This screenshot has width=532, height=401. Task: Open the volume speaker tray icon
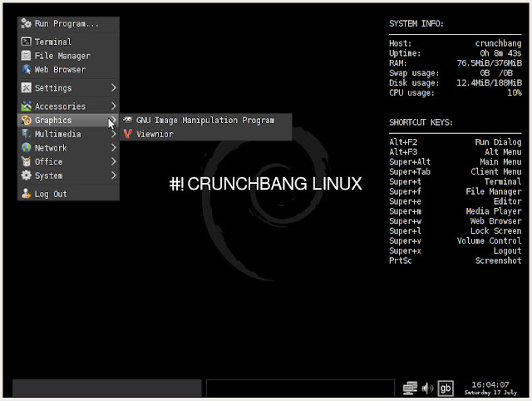coord(427,388)
